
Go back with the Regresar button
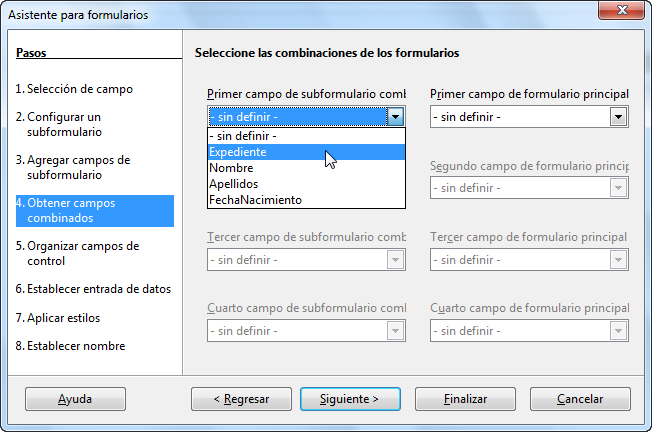[241, 399]
